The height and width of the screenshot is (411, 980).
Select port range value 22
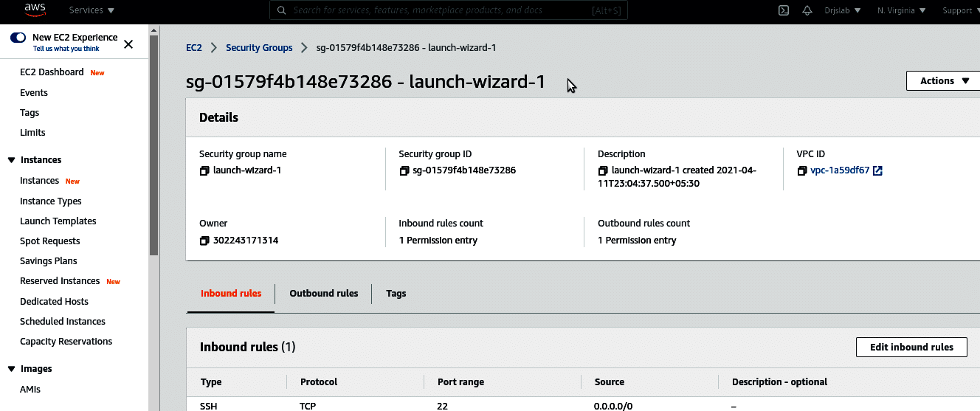pyautogui.click(x=443, y=406)
